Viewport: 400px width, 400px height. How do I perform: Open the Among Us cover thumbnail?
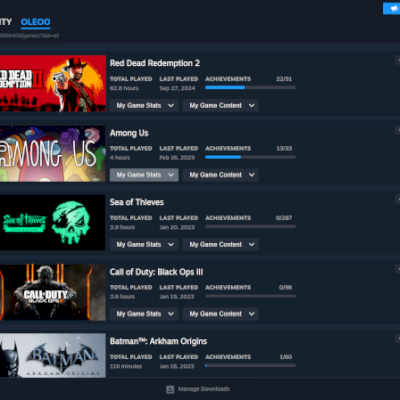pyautogui.click(x=53, y=154)
